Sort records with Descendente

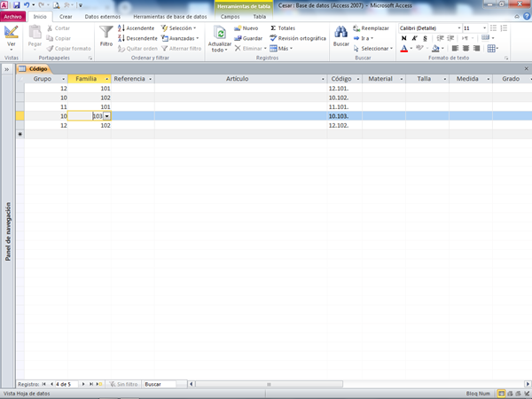click(x=137, y=38)
